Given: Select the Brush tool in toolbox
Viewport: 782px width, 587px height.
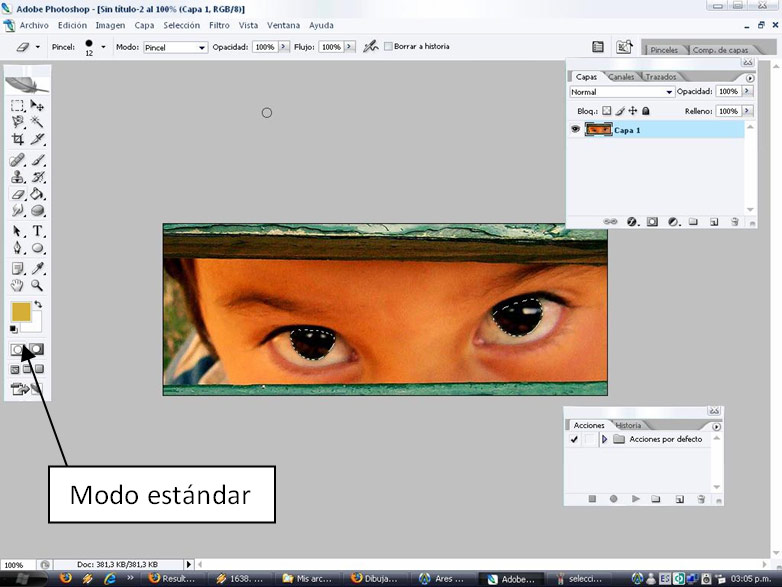Looking at the screenshot, I should pyautogui.click(x=37, y=160).
